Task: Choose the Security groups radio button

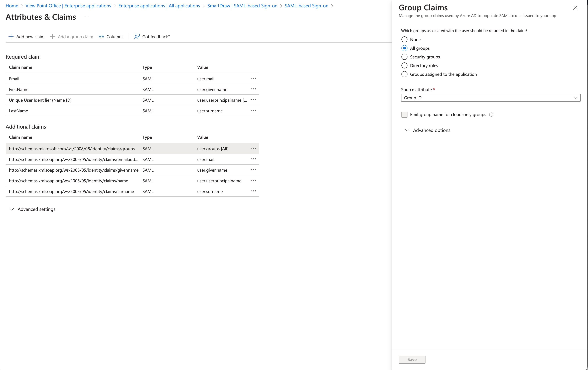Action: (x=404, y=57)
